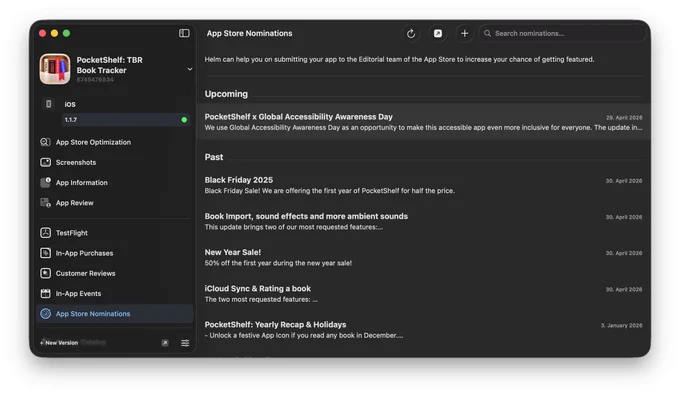Screen dimensions: 680x396
Task: Click the App Store Nominations title
Action: click(x=249, y=33)
